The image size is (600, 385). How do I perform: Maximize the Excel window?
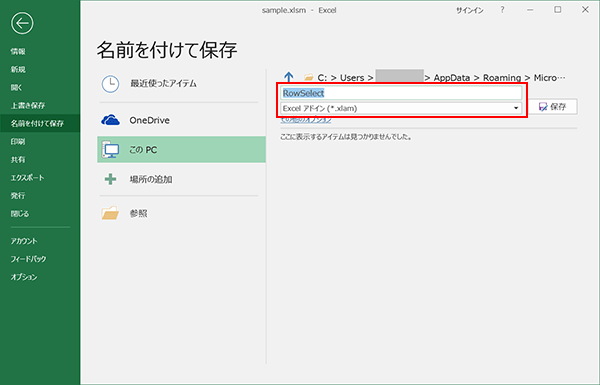click(x=558, y=10)
